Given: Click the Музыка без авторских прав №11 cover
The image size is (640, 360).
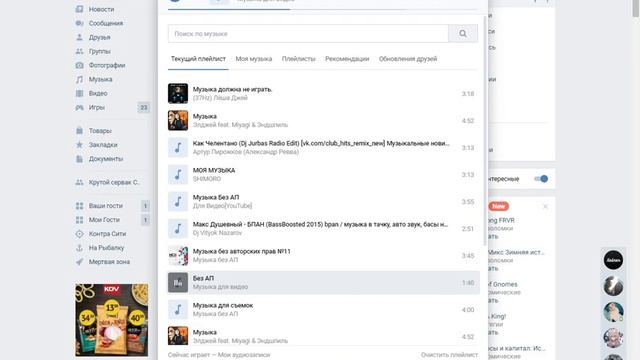Looking at the screenshot, I should pos(178,256).
